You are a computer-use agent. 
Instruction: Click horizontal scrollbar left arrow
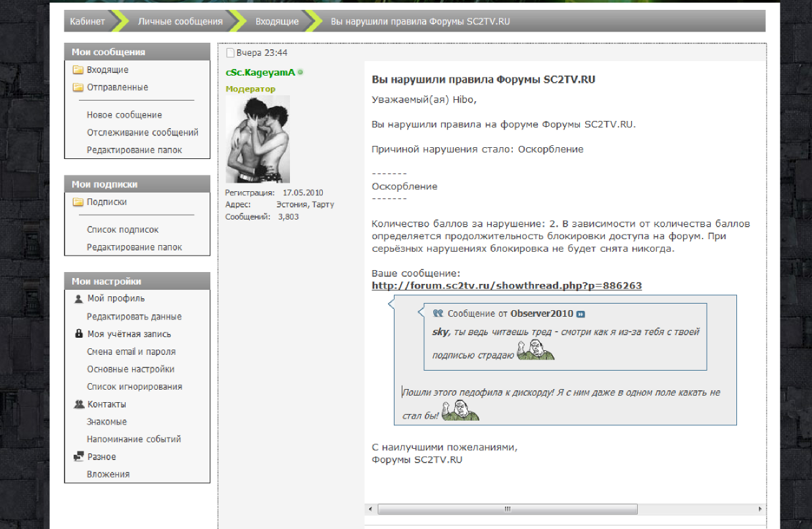pyautogui.click(x=370, y=509)
